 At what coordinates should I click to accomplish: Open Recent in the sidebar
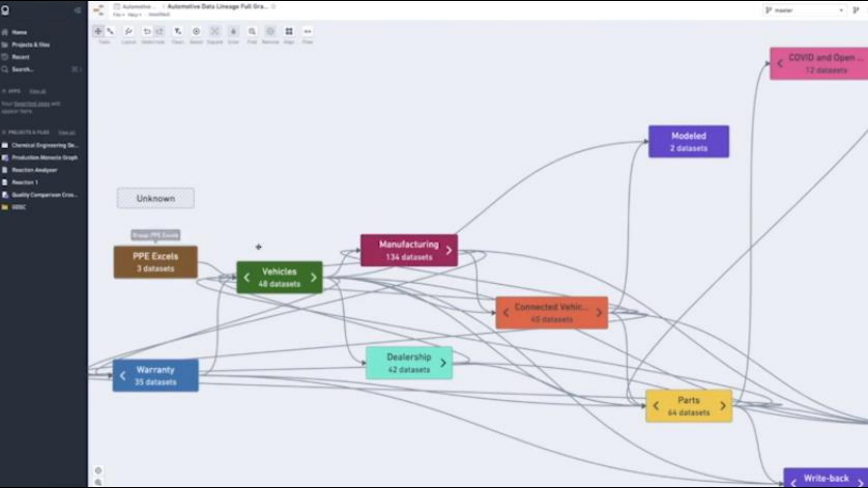click(21, 57)
